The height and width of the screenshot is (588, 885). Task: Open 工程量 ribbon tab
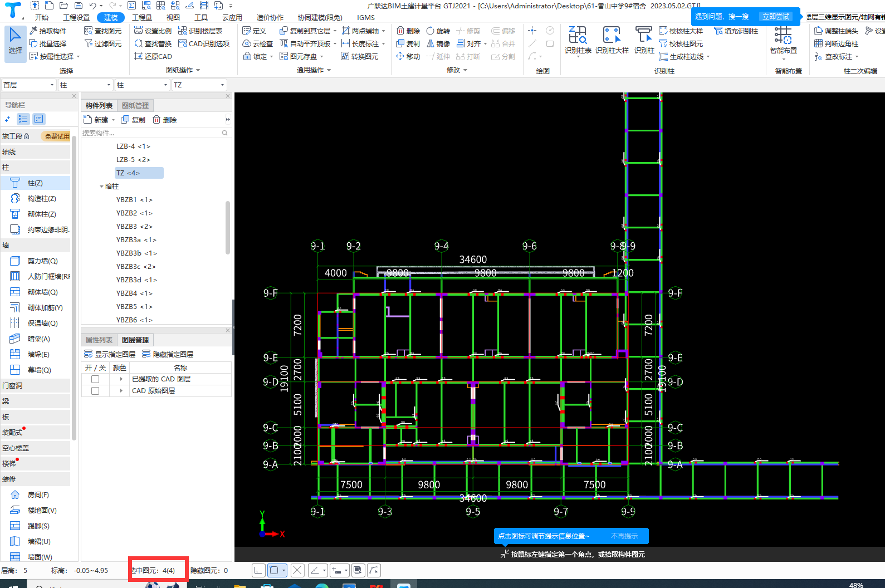click(142, 17)
